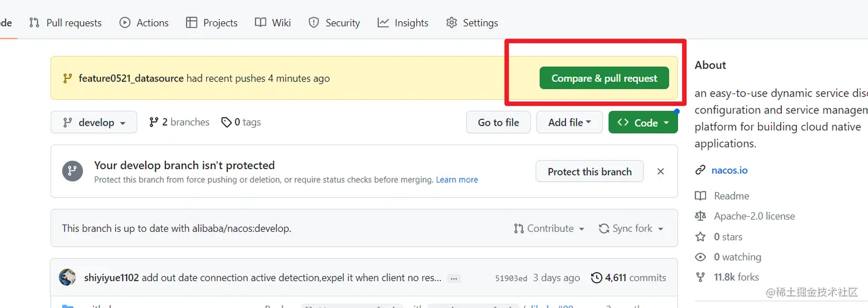The height and width of the screenshot is (308, 868).
Task: Click the latest commit message text
Action: click(x=292, y=278)
